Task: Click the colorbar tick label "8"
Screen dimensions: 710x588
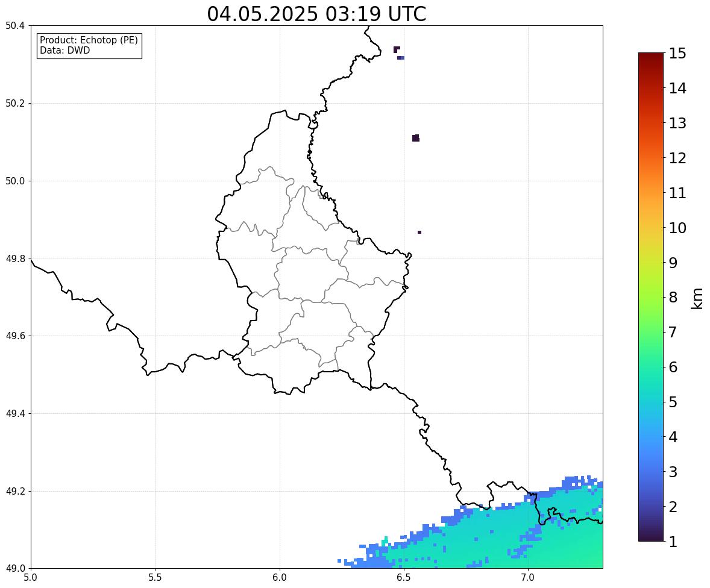Action: (x=673, y=298)
